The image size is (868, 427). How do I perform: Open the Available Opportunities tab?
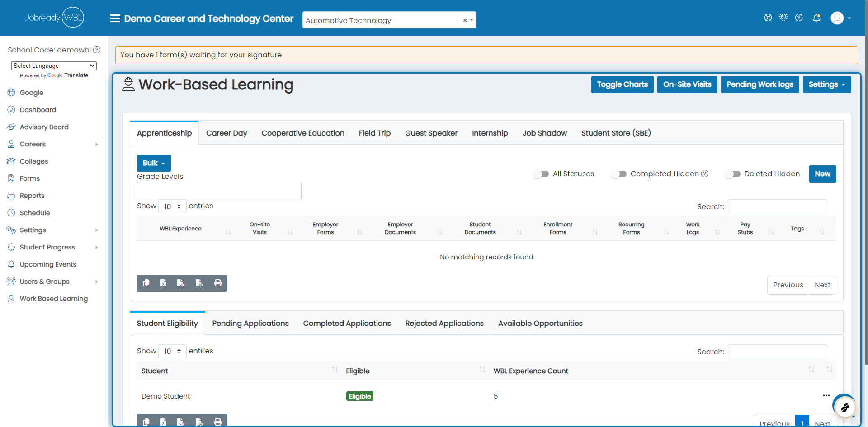coord(540,323)
